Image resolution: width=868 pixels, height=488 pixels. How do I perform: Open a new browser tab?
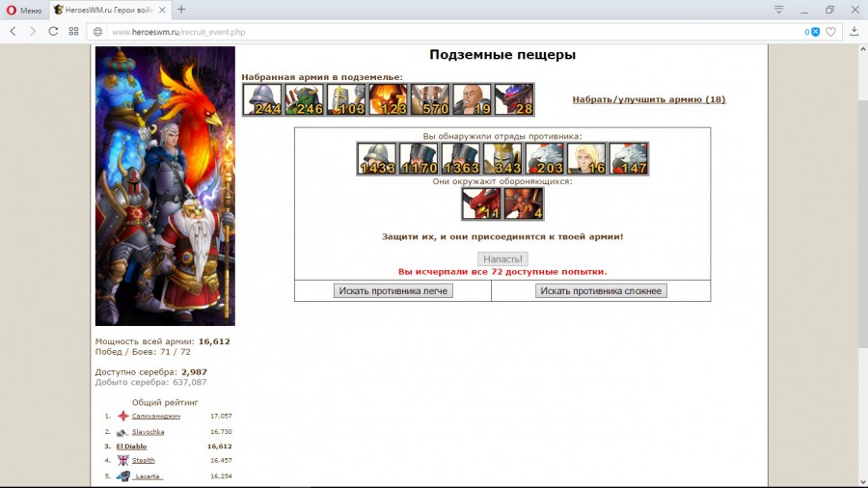tap(181, 10)
